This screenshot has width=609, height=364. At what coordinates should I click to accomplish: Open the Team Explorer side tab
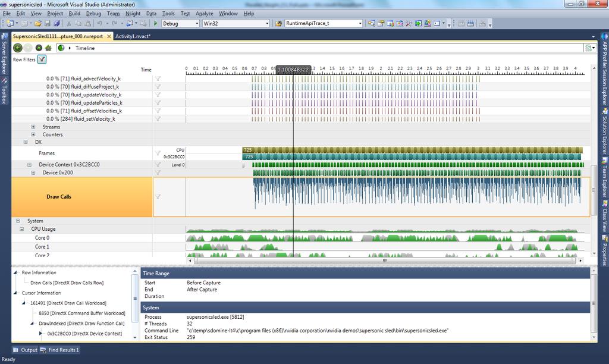[604, 177]
